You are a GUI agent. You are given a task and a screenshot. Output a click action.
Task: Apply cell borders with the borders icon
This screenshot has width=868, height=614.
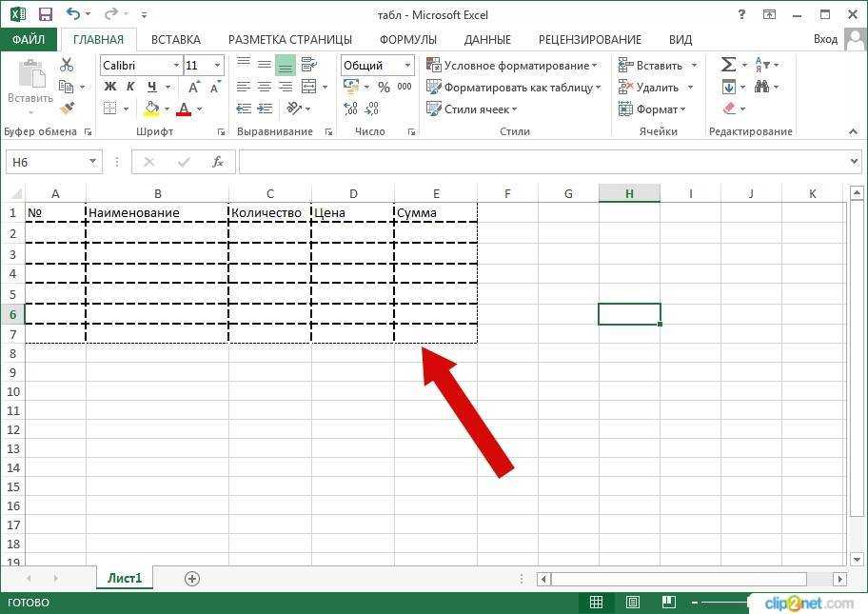point(110,108)
